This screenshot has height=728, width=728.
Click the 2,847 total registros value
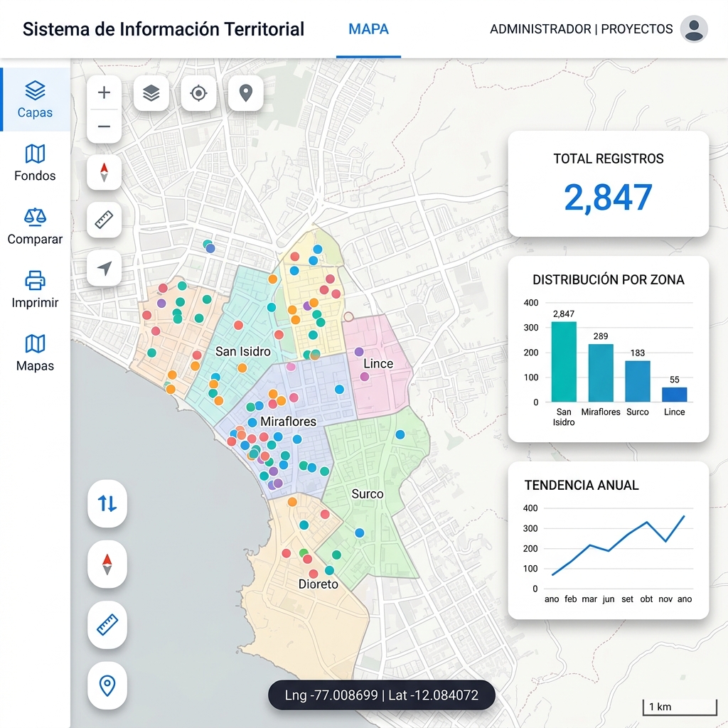tap(609, 198)
